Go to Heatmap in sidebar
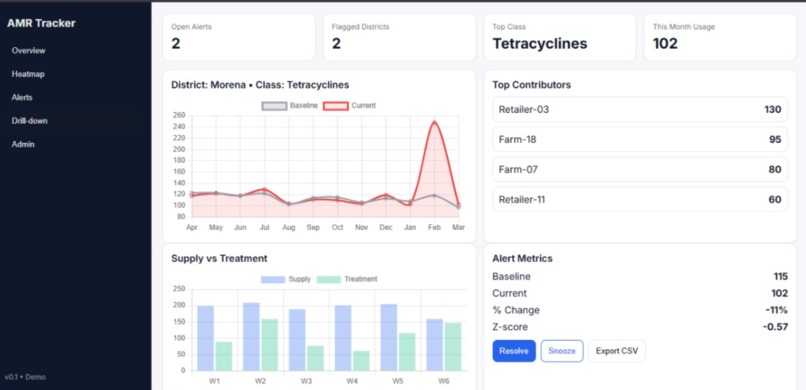The image size is (806, 390). (28, 74)
